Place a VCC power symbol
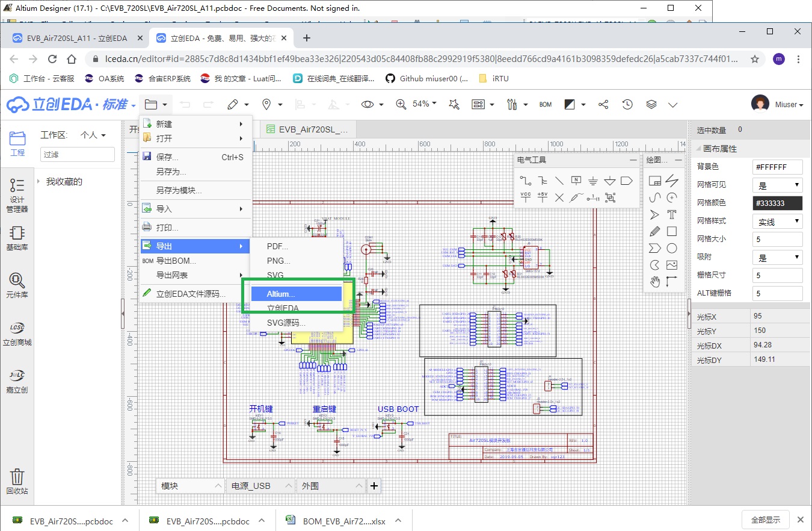 526,197
